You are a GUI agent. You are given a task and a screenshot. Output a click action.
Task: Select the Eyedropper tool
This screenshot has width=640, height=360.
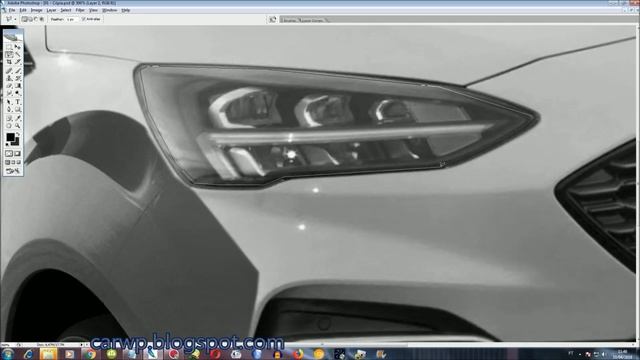coord(18,118)
